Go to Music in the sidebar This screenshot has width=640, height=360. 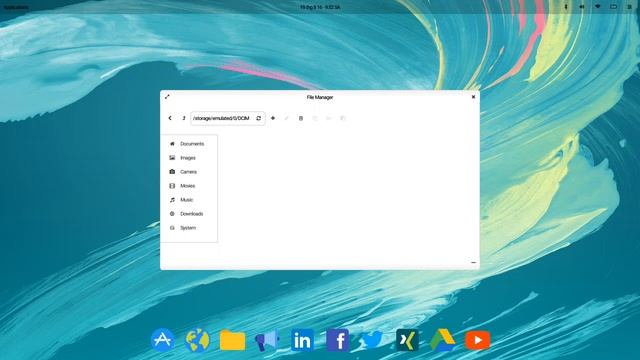click(189, 200)
